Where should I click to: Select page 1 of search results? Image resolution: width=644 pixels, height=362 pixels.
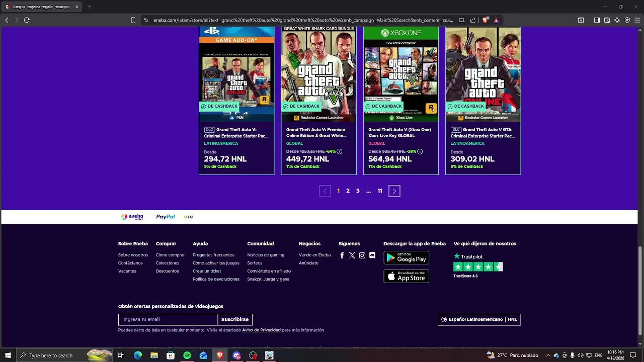[x=338, y=191]
